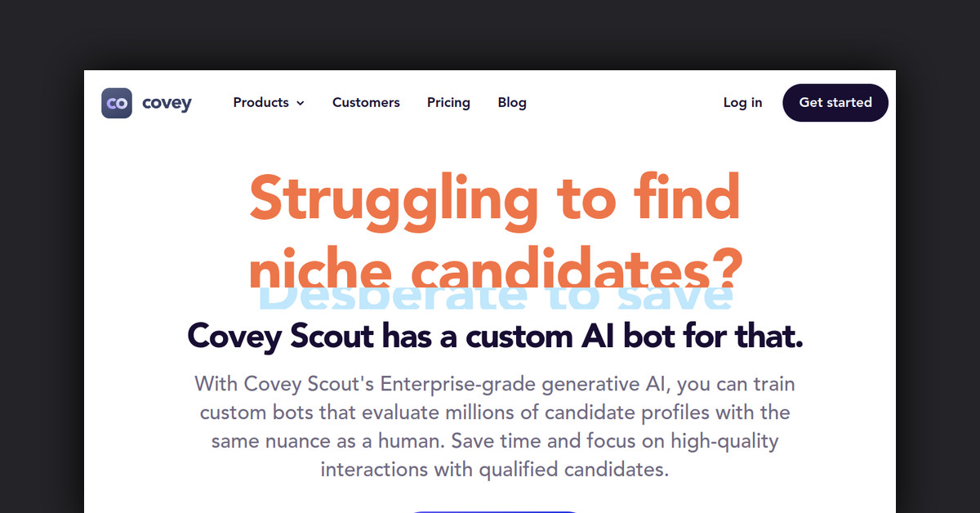980x513 pixels.
Task: Select Pricing in the navigation bar
Action: coord(448,102)
